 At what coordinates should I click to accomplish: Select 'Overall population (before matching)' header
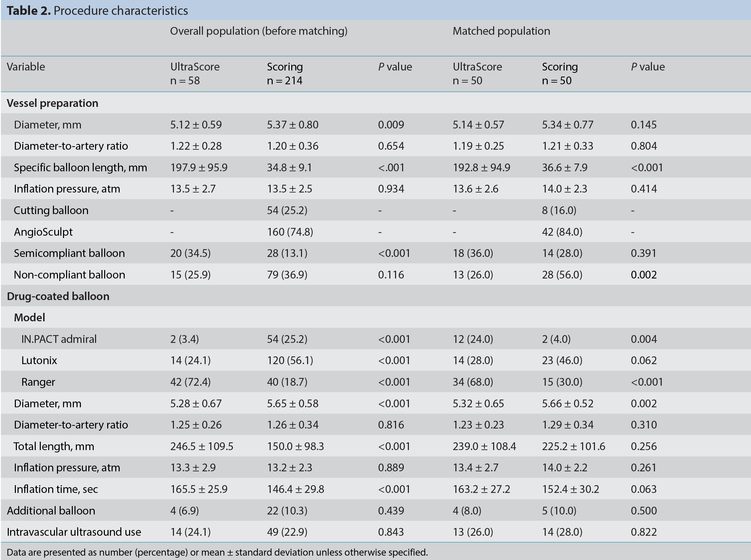pyautogui.click(x=259, y=31)
